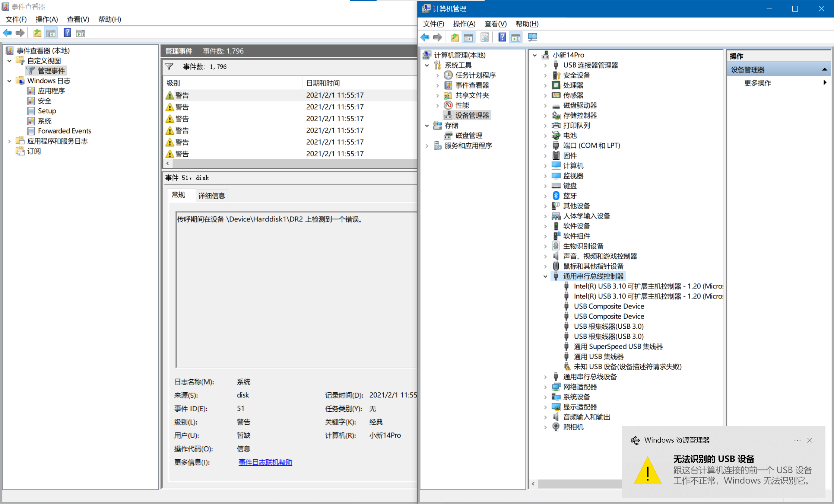Open 性能 node in system tools
This screenshot has width=834, height=504.
point(462,105)
